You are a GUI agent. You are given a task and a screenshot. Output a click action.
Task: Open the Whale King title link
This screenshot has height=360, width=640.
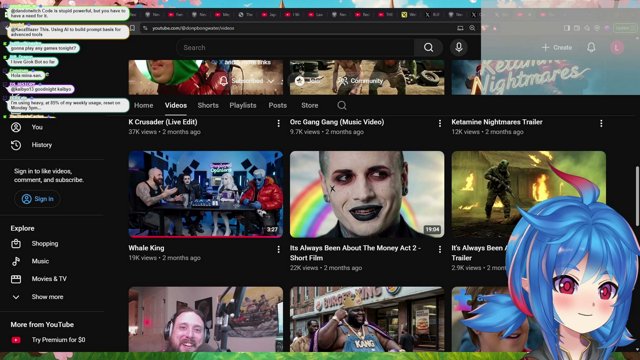tap(147, 248)
